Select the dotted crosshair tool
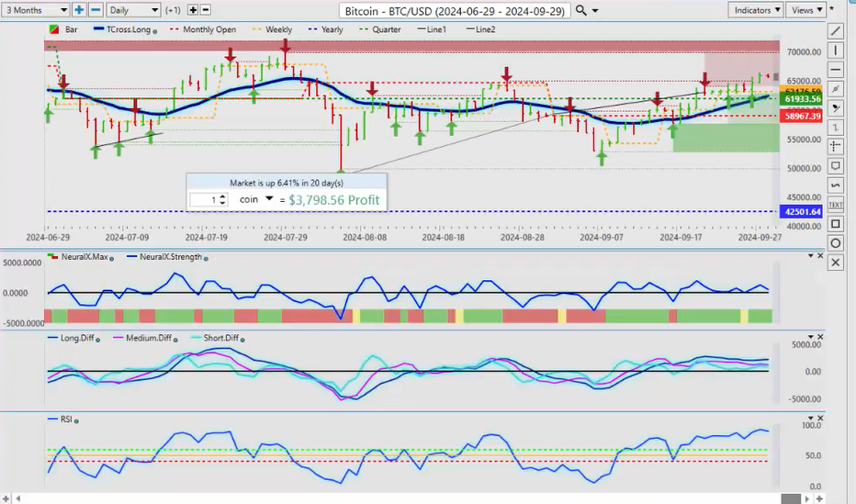Viewport: 856px width, 504px height. click(x=835, y=147)
